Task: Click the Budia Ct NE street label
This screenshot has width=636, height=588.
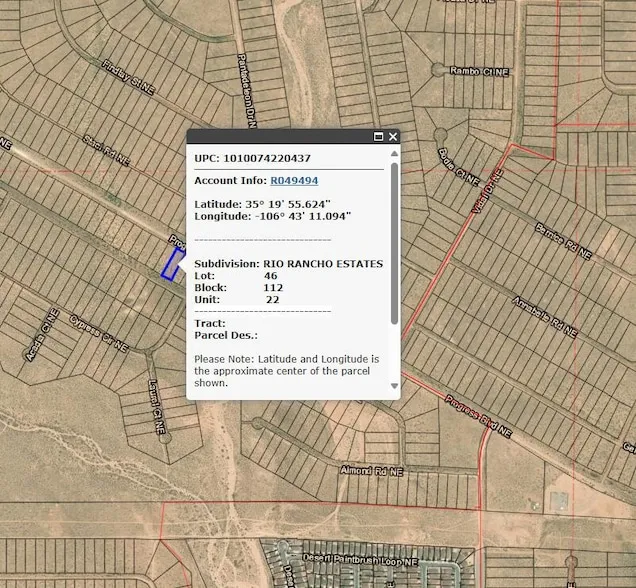Action: pyautogui.click(x=453, y=165)
